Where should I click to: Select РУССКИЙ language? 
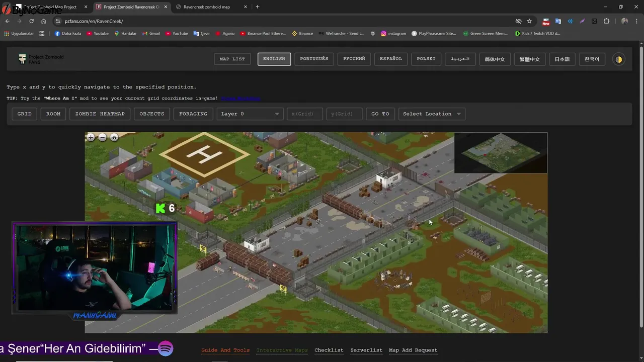(x=354, y=59)
